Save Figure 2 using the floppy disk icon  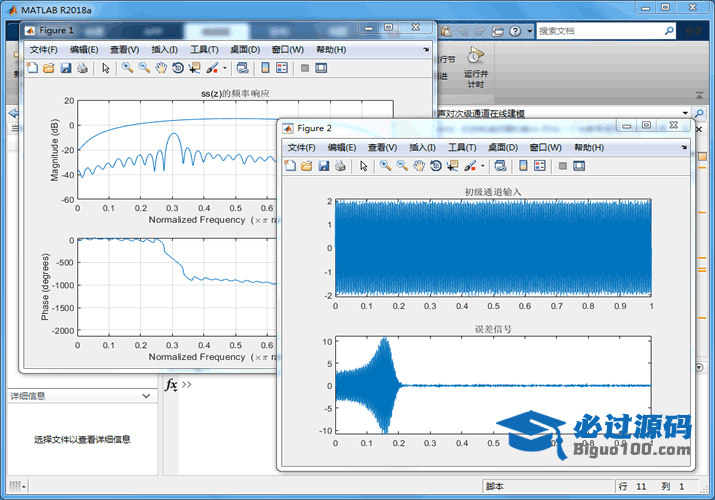tap(324, 166)
